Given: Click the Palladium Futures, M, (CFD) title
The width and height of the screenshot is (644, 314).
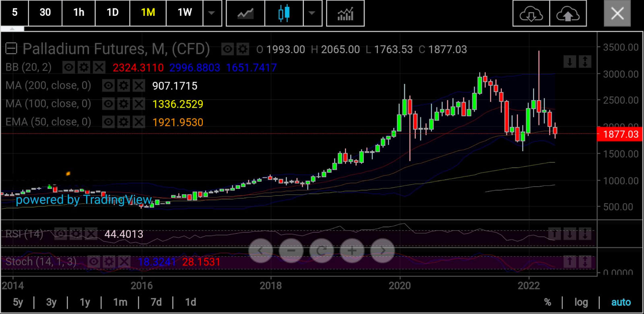Looking at the screenshot, I should point(116,49).
